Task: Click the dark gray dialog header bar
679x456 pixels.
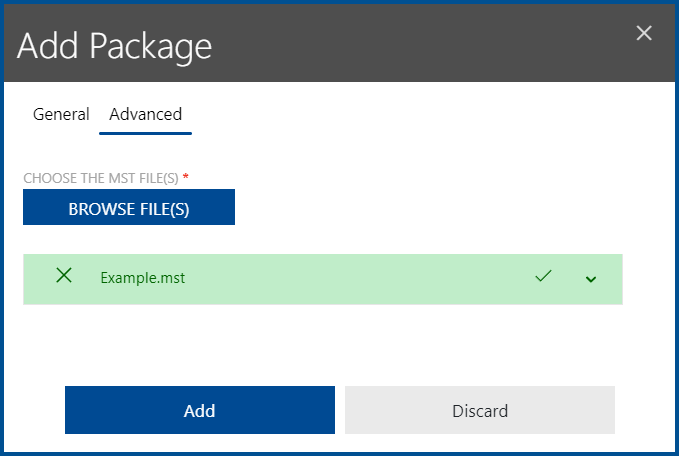Action: (420, 46)
